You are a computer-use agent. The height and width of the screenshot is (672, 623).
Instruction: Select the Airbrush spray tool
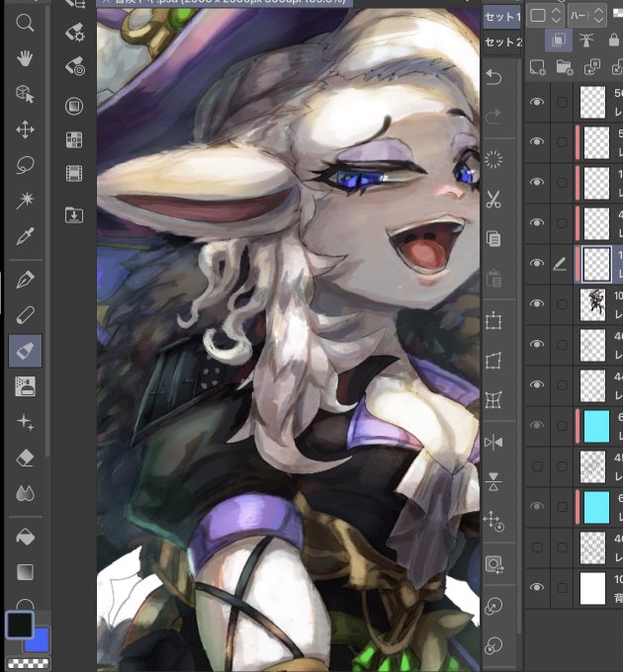click(x=25, y=386)
